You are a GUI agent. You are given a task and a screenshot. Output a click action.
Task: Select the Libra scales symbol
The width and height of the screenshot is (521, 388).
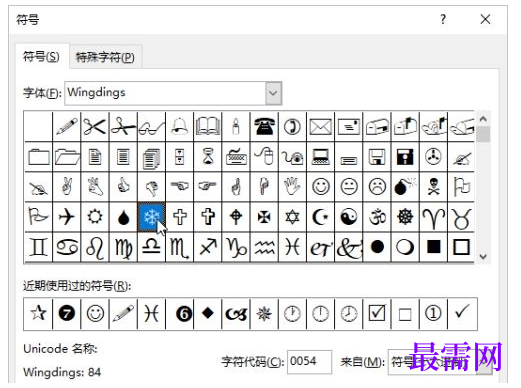pyautogui.click(x=152, y=247)
